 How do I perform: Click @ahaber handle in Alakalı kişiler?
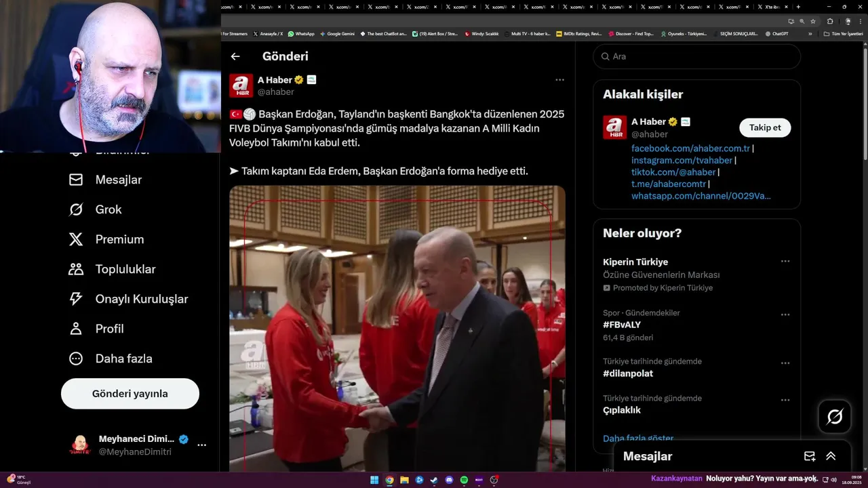(650, 134)
